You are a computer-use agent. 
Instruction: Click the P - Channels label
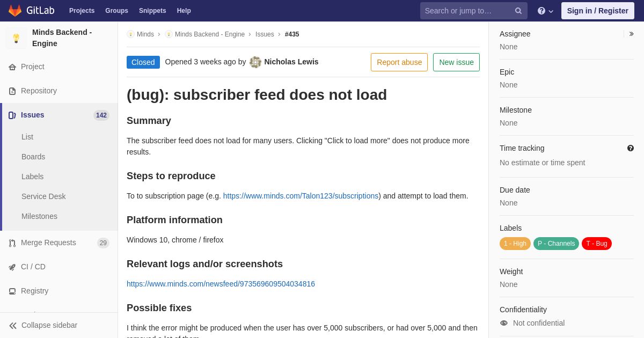pyautogui.click(x=556, y=244)
